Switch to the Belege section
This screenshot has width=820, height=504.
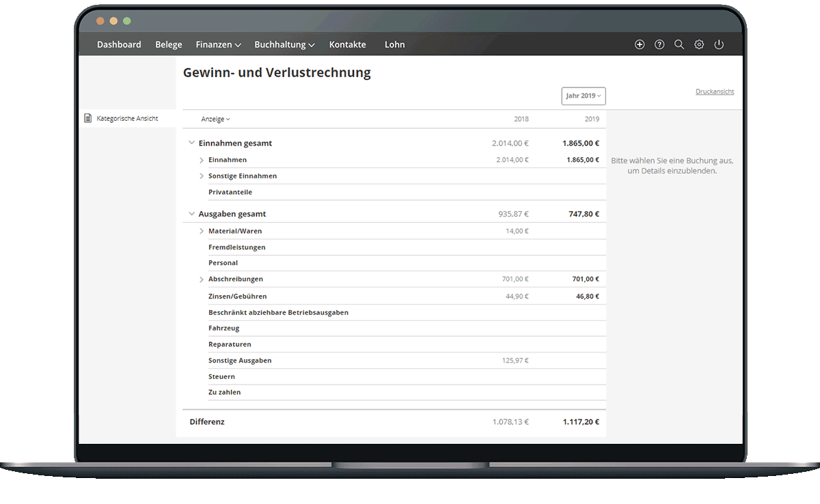(x=169, y=44)
